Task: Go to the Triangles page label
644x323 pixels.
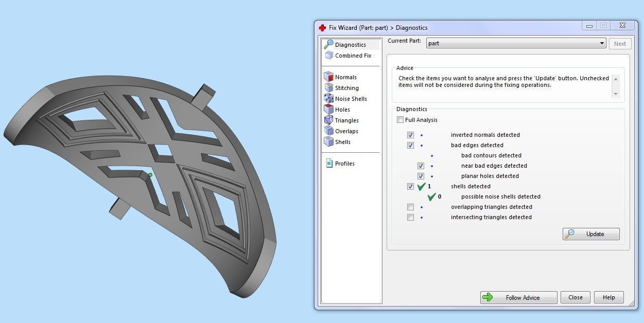Action: (347, 120)
